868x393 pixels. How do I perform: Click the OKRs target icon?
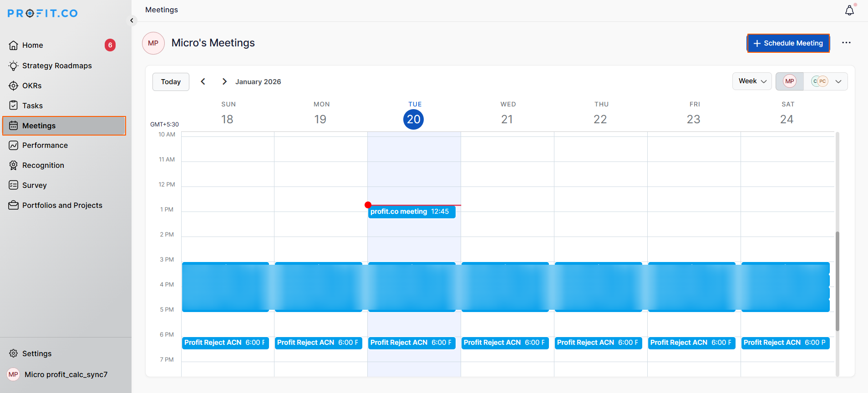14,86
